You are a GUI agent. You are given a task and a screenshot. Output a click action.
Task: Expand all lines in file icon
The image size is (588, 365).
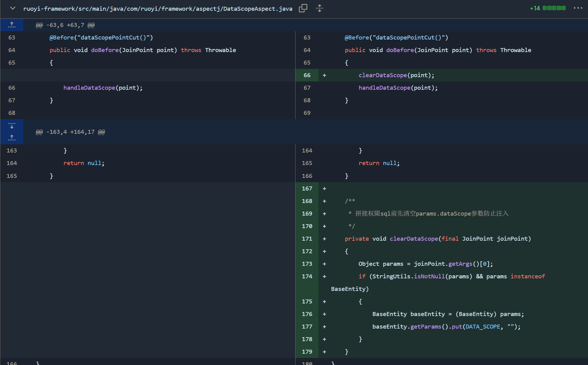319,8
